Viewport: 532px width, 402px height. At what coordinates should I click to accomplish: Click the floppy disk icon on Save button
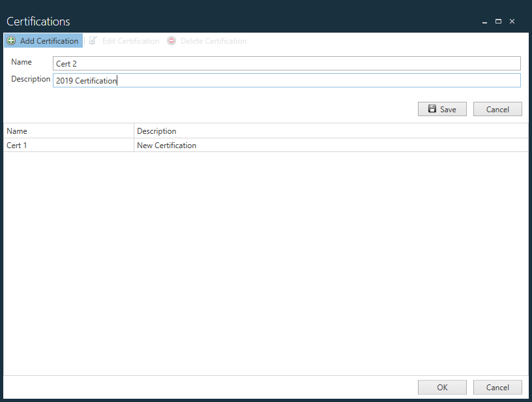click(432, 108)
